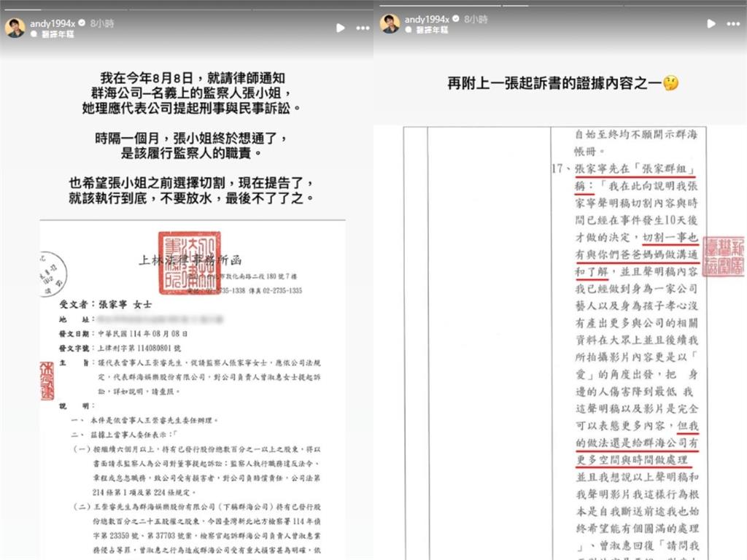Click the large red square seal on letterhead

pyautogui.click(x=189, y=262)
